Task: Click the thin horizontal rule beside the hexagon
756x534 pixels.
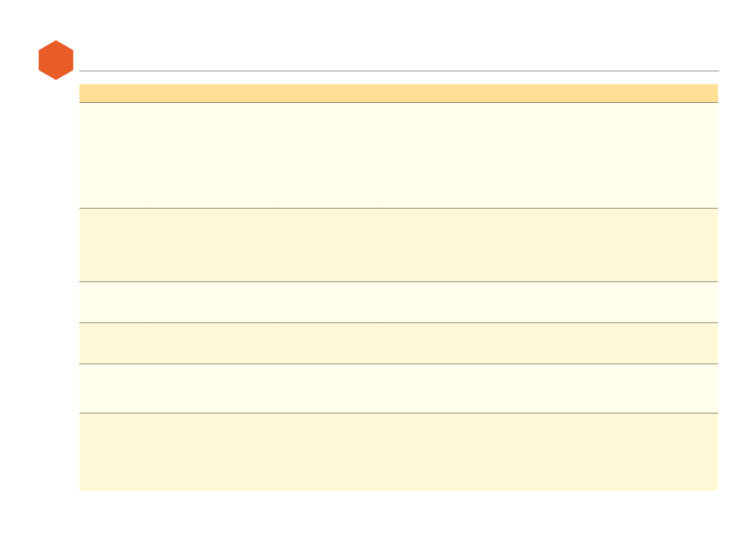Action: point(399,71)
